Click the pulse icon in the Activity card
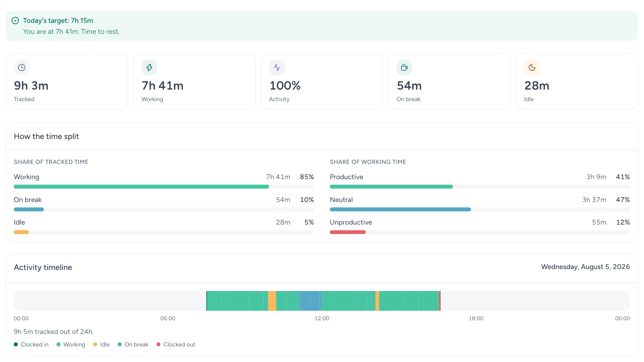The width and height of the screenshot is (644, 362). [x=277, y=67]
